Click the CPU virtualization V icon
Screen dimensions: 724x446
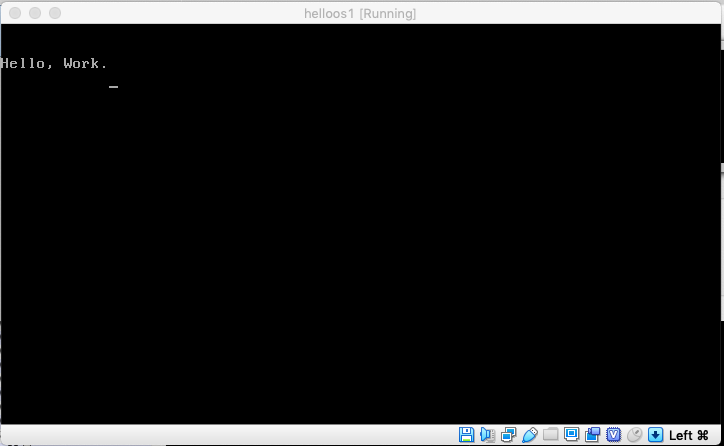(613, 434)
